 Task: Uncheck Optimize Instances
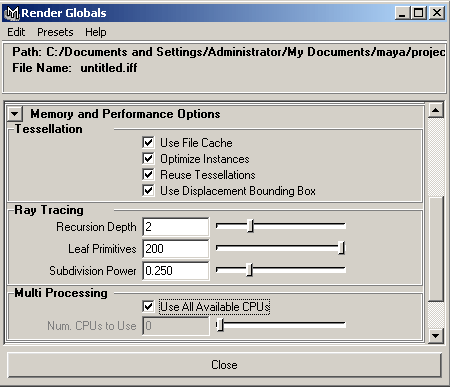pyautogui.click(x=148, y=159)
